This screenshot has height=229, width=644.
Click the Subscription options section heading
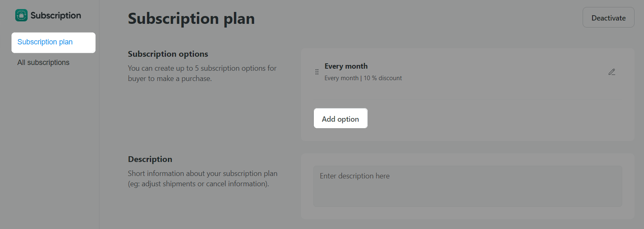168,54
